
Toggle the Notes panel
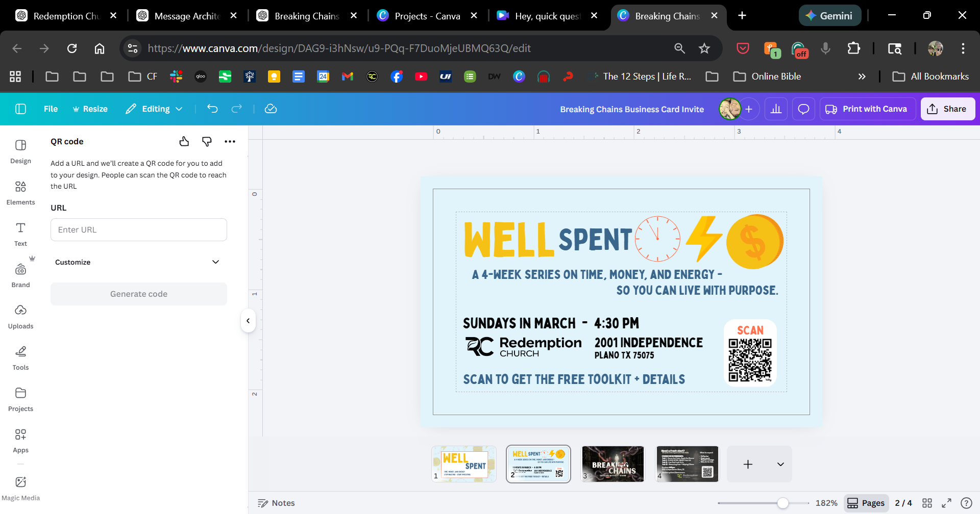pyautogui.click(x=276, y=503)
